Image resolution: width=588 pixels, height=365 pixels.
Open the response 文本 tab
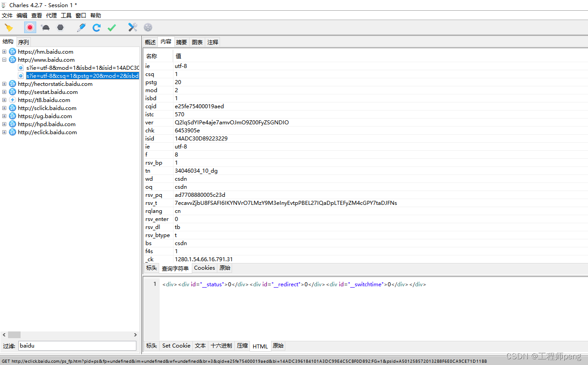[x=200, y=346]
